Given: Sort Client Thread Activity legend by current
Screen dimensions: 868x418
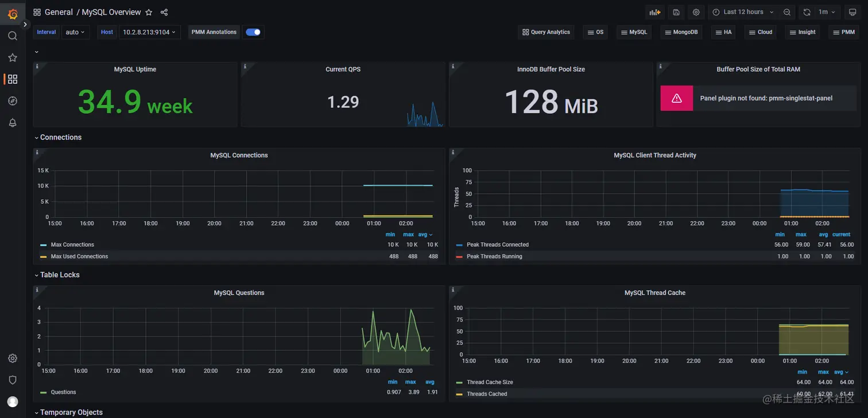Looking at the screenshot, I should (x=842, y=234).
